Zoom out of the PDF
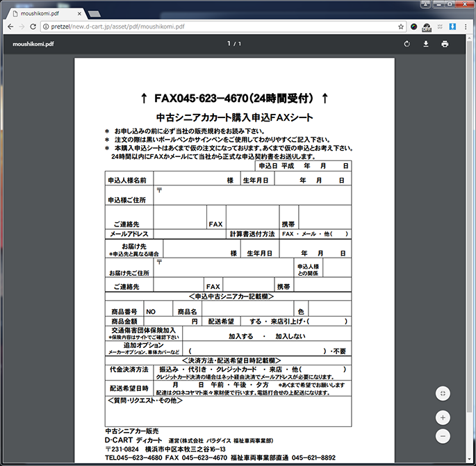The height and width of the screenshot is (466, 476). (x=443, y=436)
